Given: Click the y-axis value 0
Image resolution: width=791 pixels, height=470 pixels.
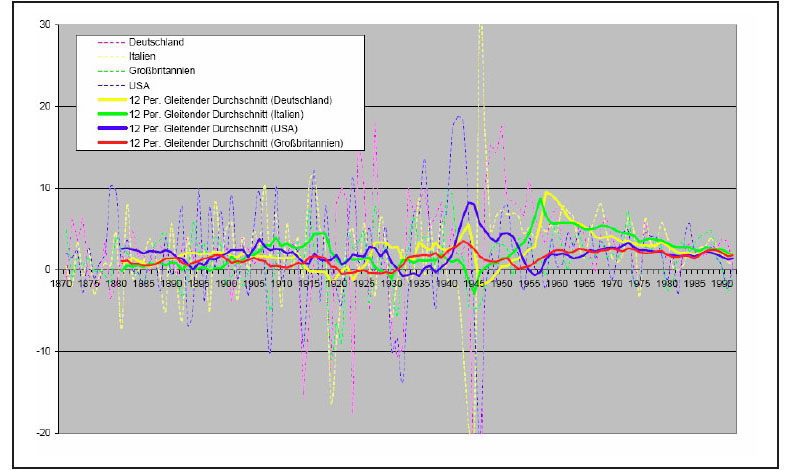Looking at the screenshot, I should coord(48,270).
